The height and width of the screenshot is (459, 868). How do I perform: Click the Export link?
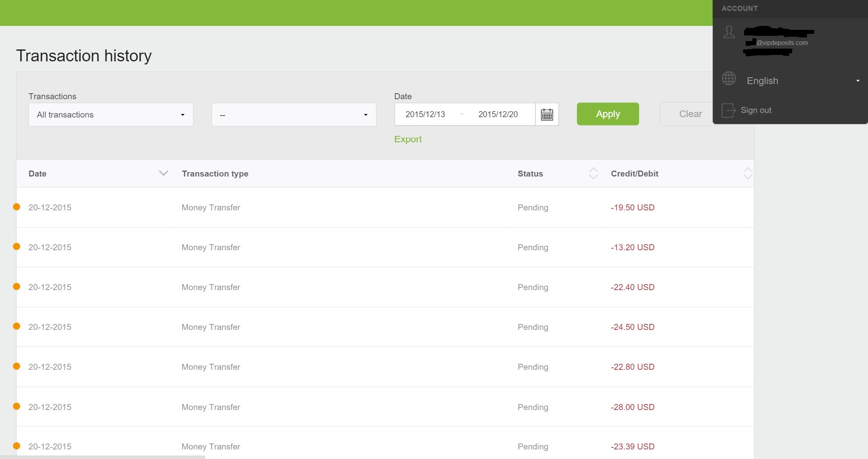click(408, 139)
